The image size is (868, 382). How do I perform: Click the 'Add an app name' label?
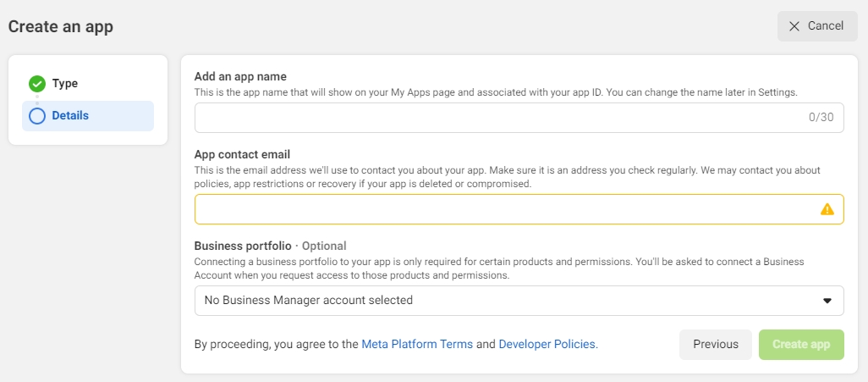240,76
